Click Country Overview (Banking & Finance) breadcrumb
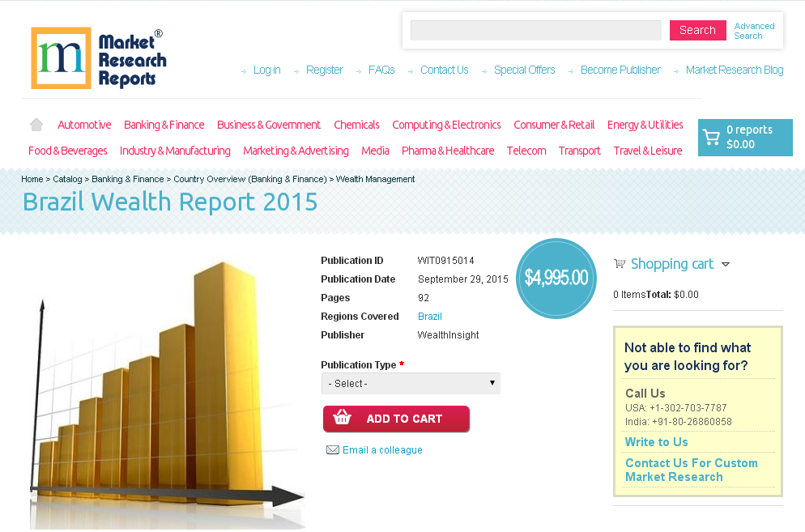Image resolution: width=805 pixels, height=532 pixels. (x=250, y=179)
